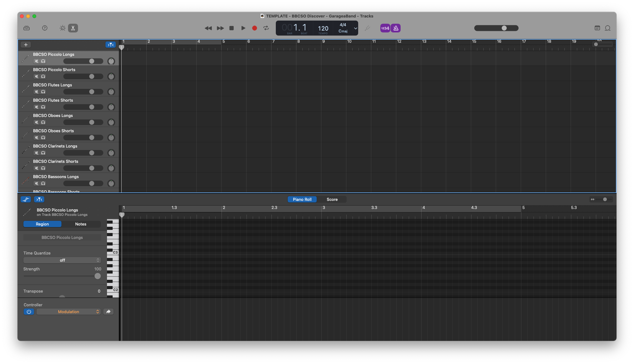Enable Cycle mode with the loop icon
The height and width of the screenshot is (364, 634).
point(266,28)
